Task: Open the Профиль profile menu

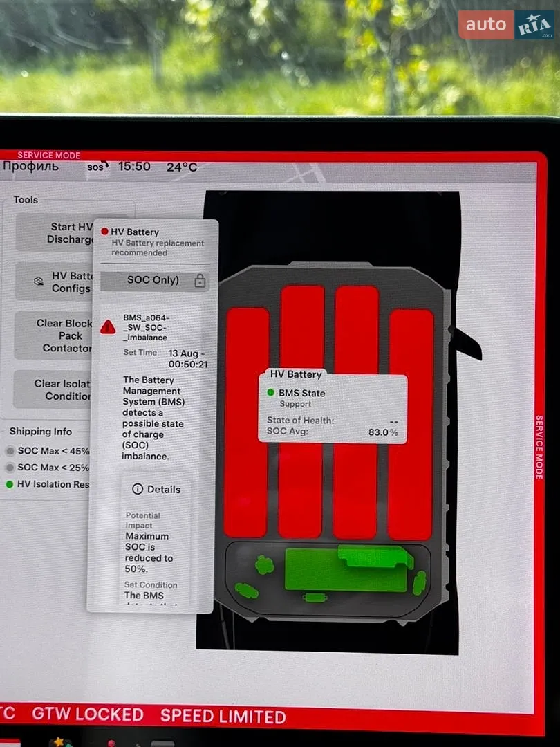Action: (x=30, y=166)
